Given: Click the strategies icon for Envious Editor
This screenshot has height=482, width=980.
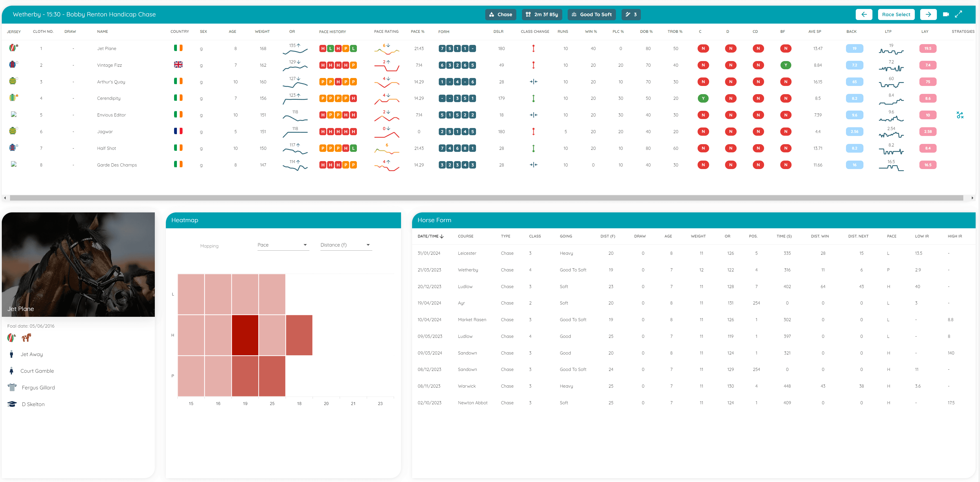Looking at the screenshot, I should [960, 115].
